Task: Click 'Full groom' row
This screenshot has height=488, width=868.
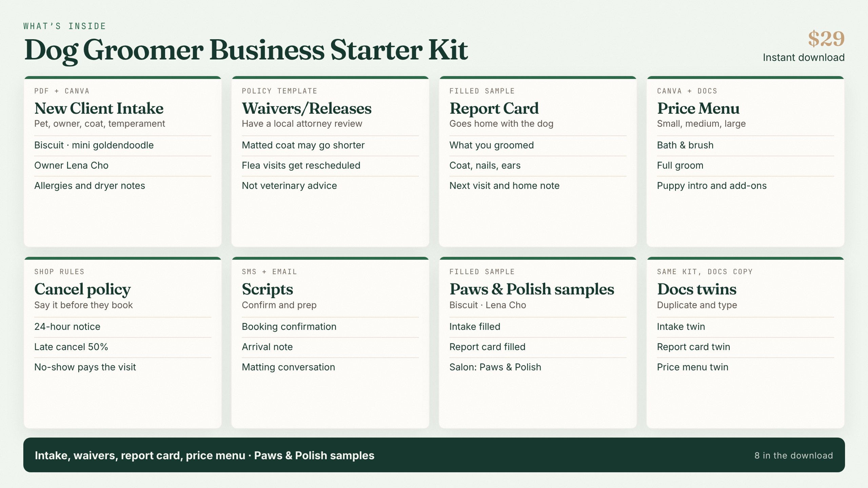Action: [x=746, y=166]
